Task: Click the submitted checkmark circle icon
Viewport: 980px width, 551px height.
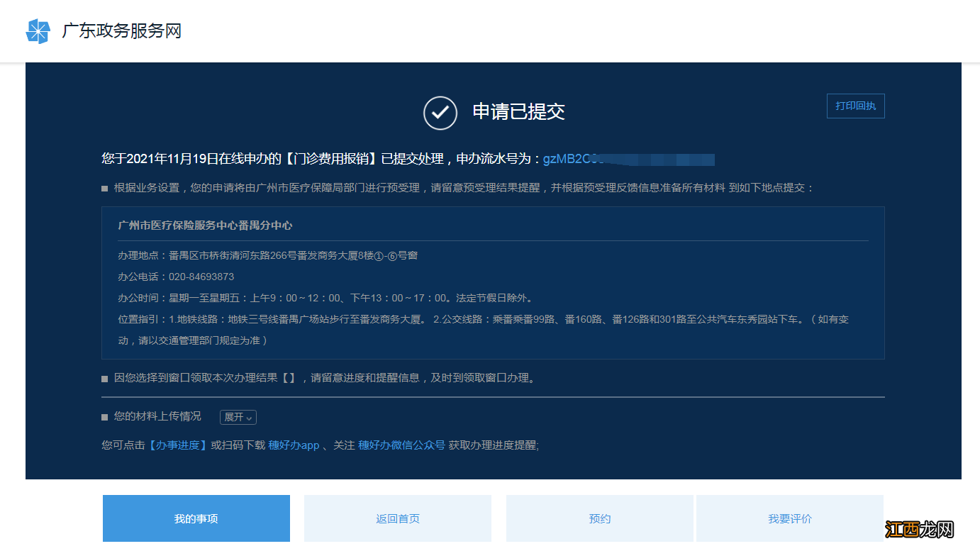Action: (x=440, y=113)
